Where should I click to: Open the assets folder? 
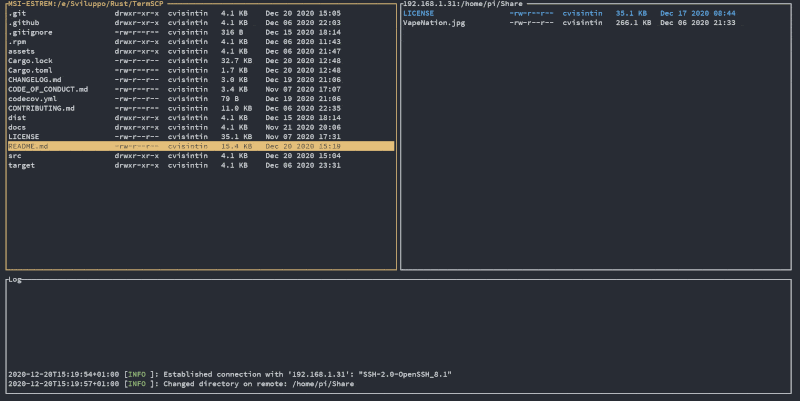(21, 51)
